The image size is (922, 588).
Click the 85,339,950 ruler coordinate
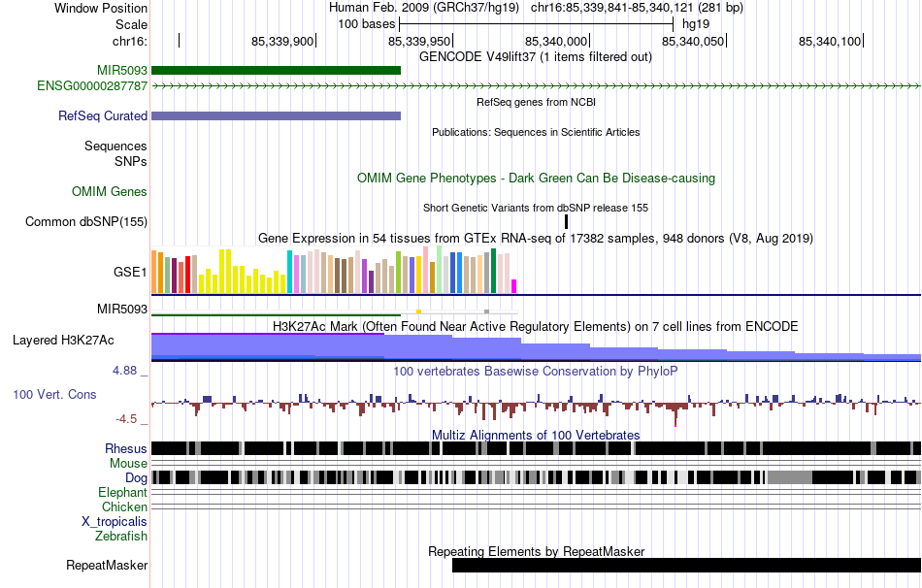point(419,41)
